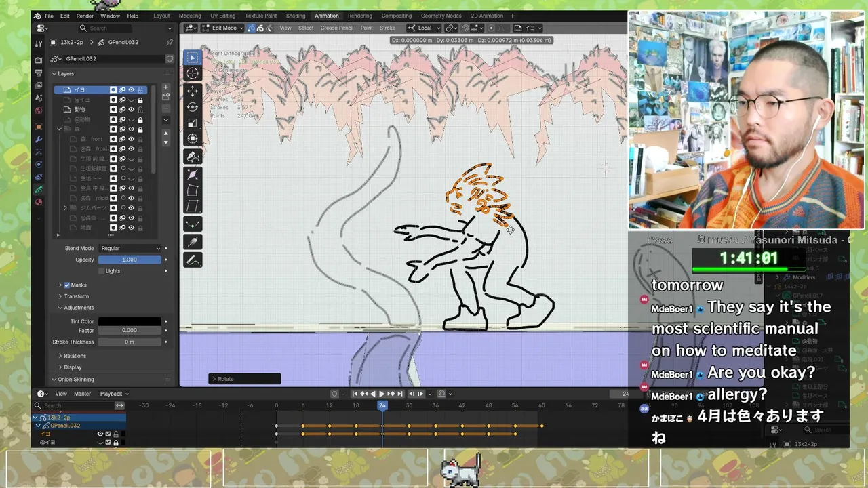This screenshot has width=868, height=488.
Task: Collapse the Adjustments section
Action: coord(79,308)
